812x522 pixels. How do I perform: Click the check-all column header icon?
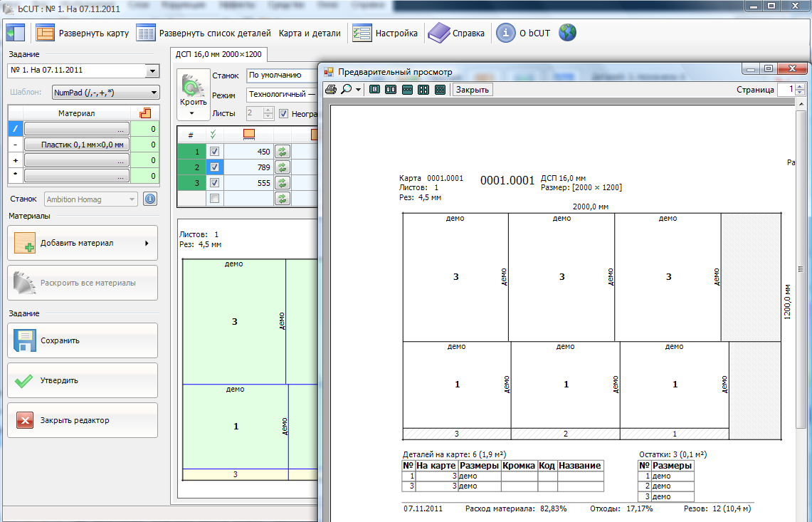click(x=214, y=135)
